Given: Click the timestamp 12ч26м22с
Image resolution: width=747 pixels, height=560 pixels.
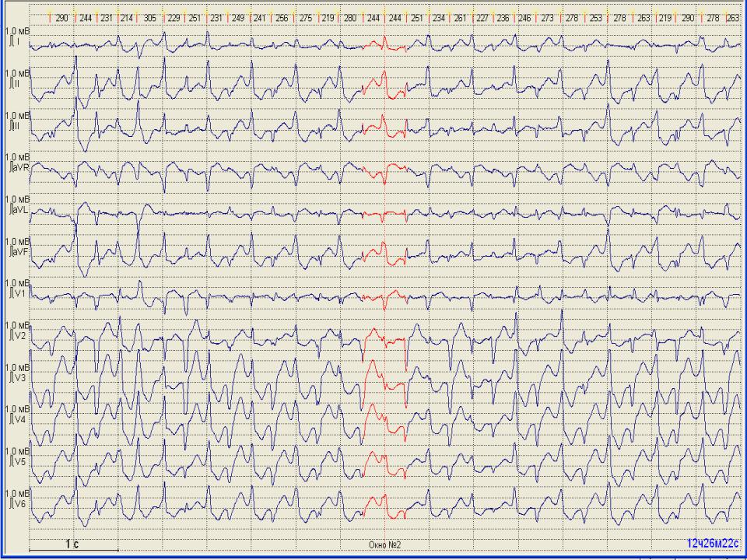Looking at the screenshot, I should tap(714, 544).
